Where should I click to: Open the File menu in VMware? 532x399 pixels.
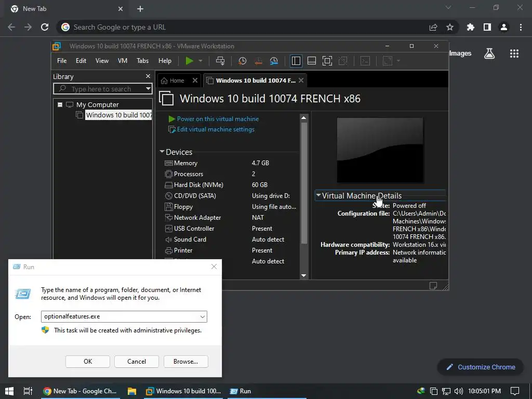coord(62,61)
